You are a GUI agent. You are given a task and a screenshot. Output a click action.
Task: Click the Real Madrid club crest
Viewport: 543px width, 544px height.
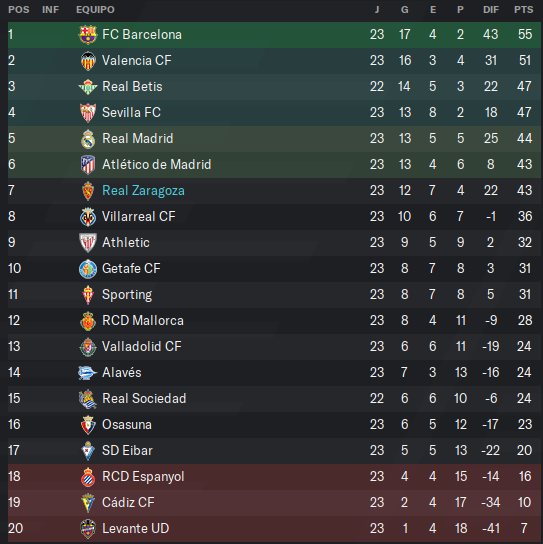[x=88, y=139]
